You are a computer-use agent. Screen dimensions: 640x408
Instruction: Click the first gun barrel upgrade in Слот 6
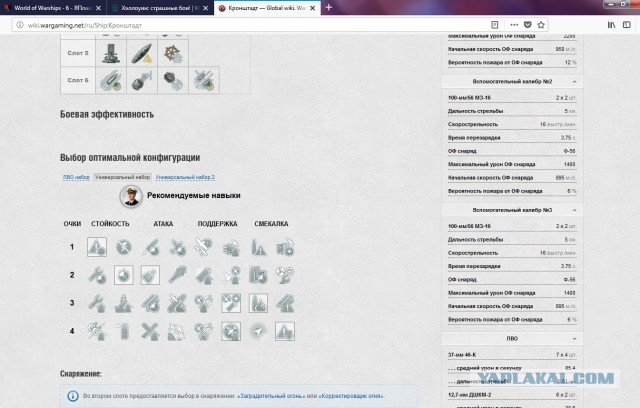pos(111,80)
